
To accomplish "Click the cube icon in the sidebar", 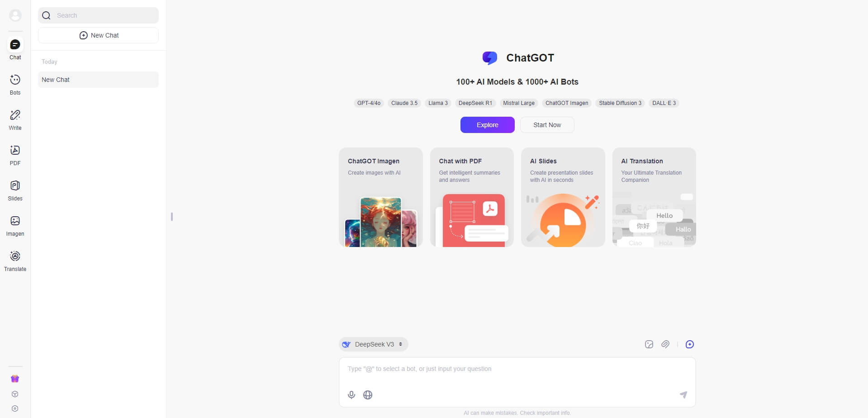I will [15, 394].
